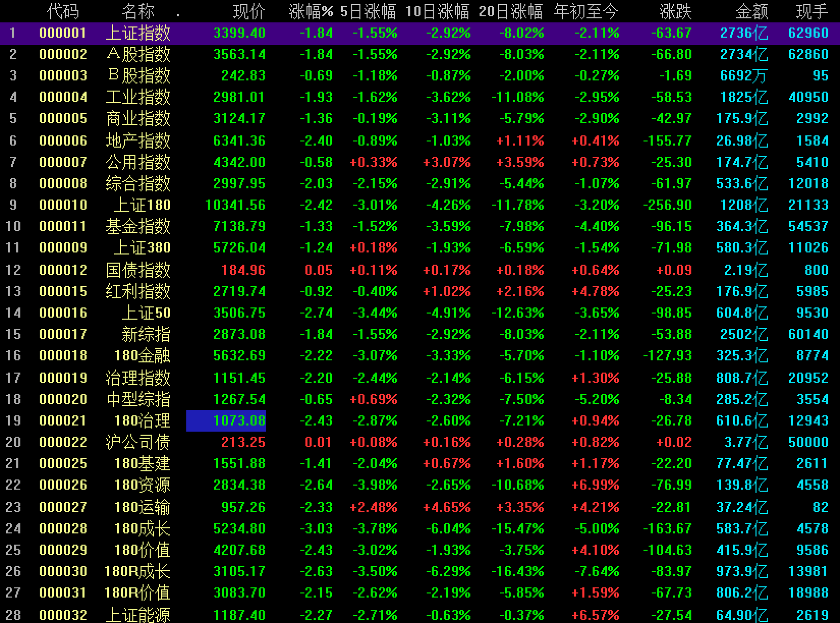
Task: Select the 国债指数 row name
Action: click(x=138, y=270)
